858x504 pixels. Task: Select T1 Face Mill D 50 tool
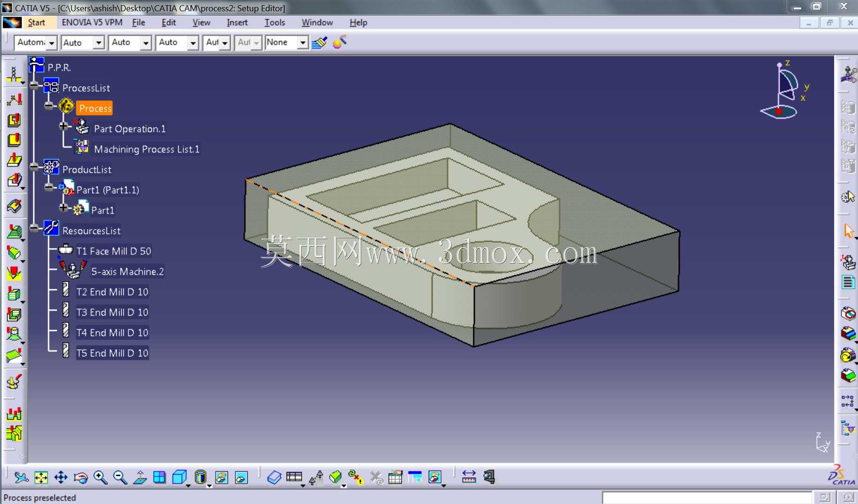[114, 251]
